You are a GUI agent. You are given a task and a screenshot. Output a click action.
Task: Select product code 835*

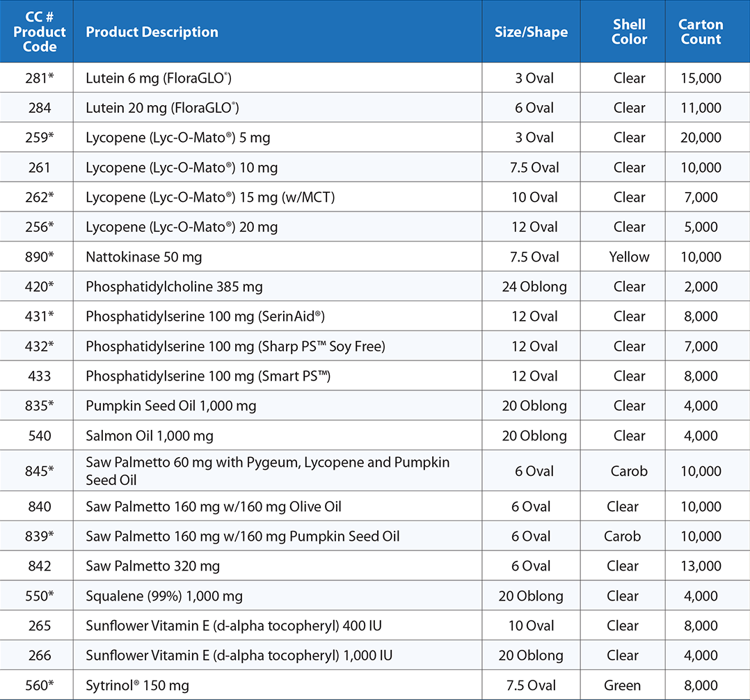(x=39, y=406)
